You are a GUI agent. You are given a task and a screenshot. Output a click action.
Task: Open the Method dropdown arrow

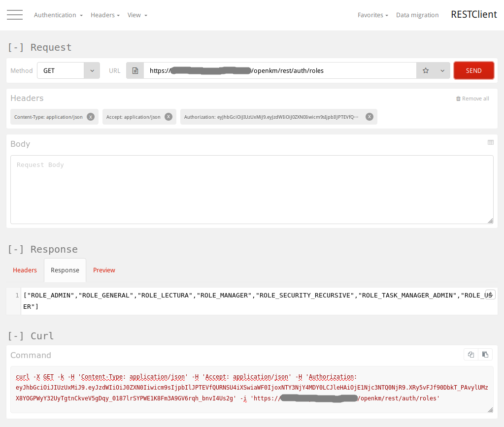[x=92, y=70]
